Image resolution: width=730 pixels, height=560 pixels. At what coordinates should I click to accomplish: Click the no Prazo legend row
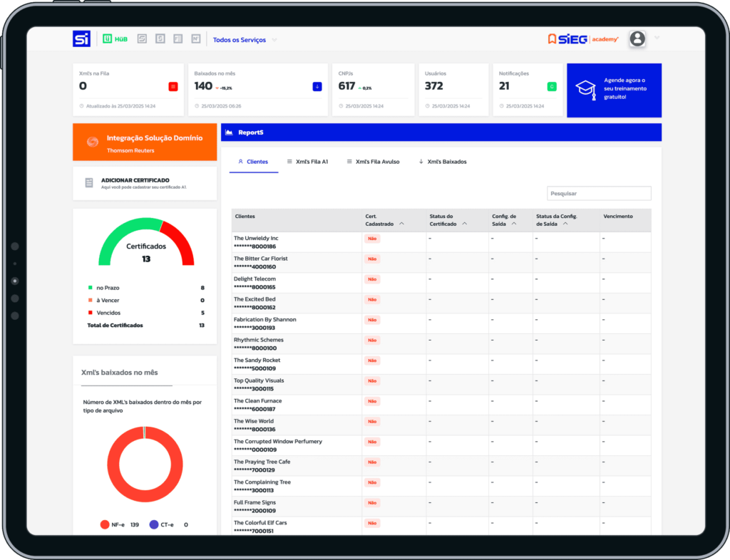[x=146, y=288]
